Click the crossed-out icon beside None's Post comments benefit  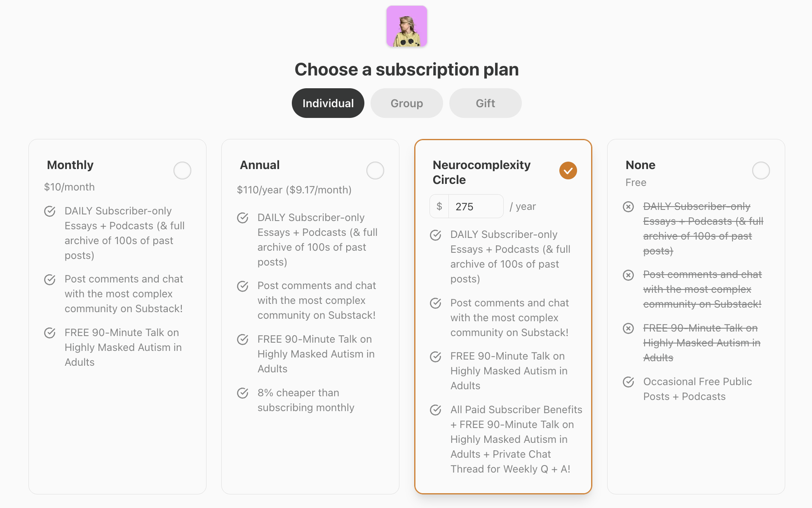[628, 275]
